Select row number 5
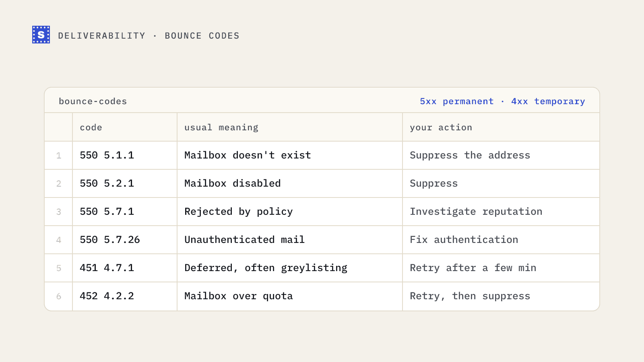The height and width of the screenshot is (362, 644). pyautogui.click(x=59, y=268)
